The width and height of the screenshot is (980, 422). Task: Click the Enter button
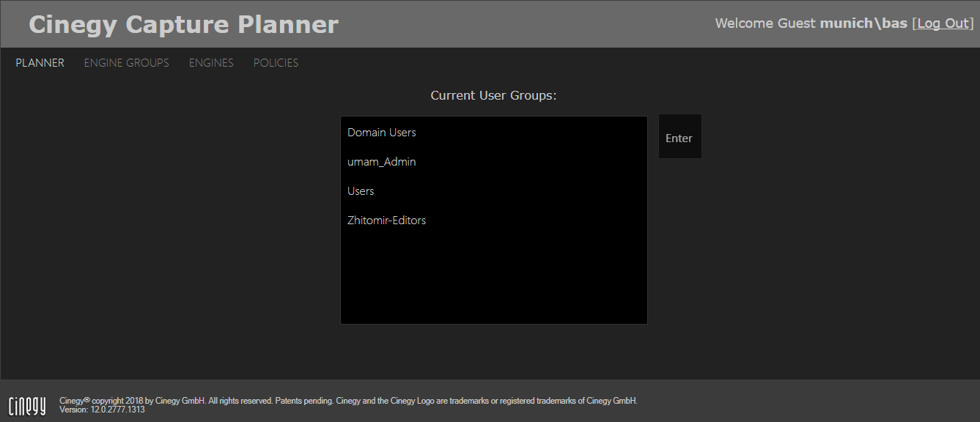click(x=679, y=137)
